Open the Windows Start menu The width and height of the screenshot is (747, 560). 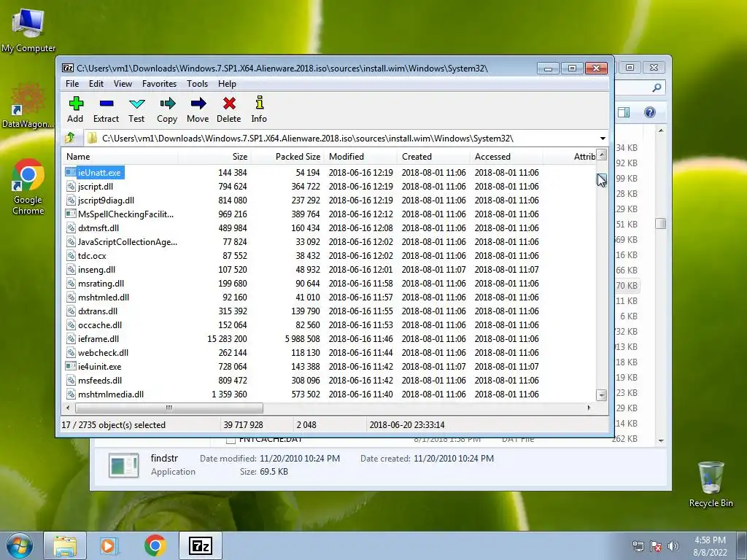click(20, 545)
